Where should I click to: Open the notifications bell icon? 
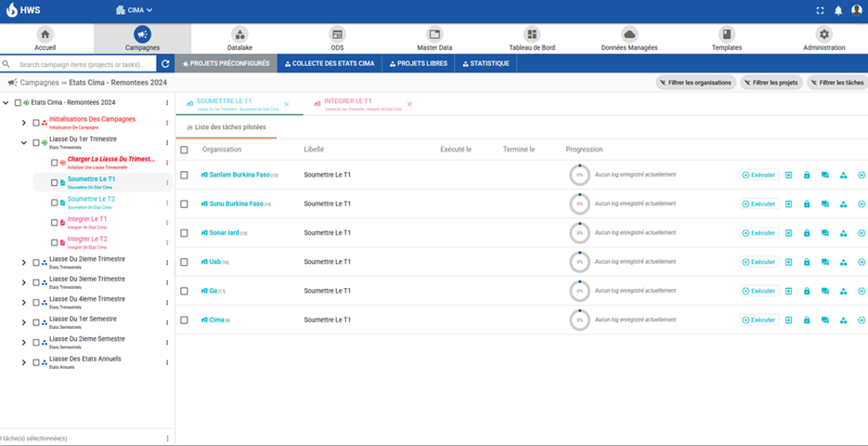[x=837, y=10]
